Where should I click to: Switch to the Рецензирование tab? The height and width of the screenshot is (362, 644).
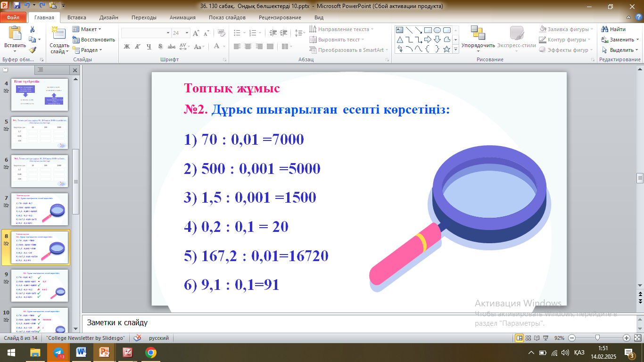[x=280, y=17]
